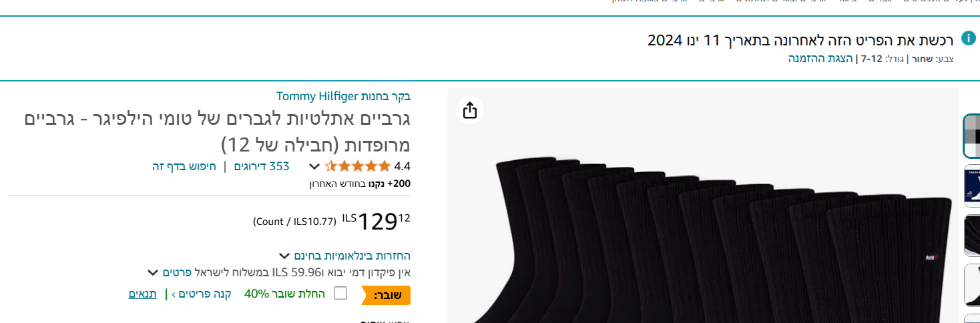Click the orange coupon badge
This screenshot has width=980, height=323.
pyautogui.click(x=386, y=294)
